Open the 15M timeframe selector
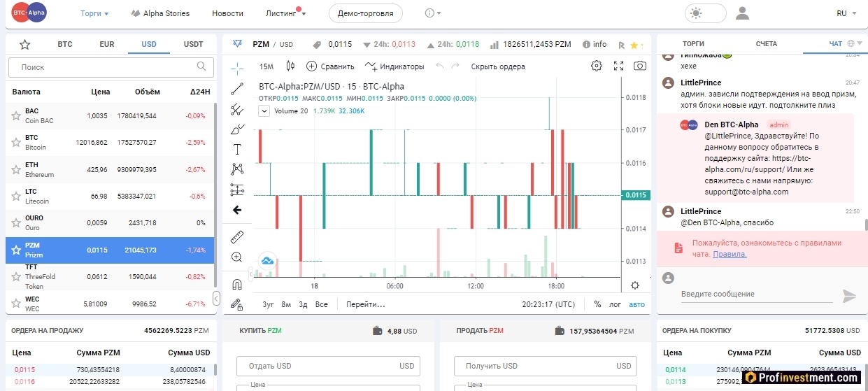The height and width of the screenshot is (391, 868). 266,66
